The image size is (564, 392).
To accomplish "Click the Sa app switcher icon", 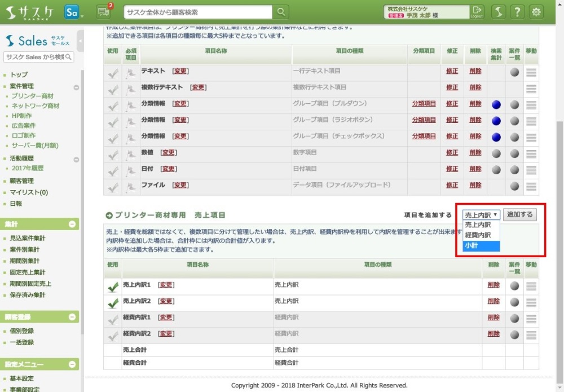I will point(72,12).
